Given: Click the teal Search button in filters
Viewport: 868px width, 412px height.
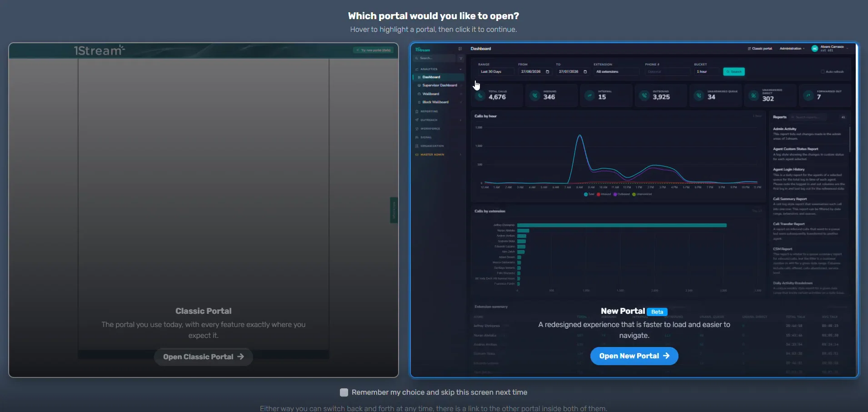Looking at the screenshot, I should [x=734, y=72].
